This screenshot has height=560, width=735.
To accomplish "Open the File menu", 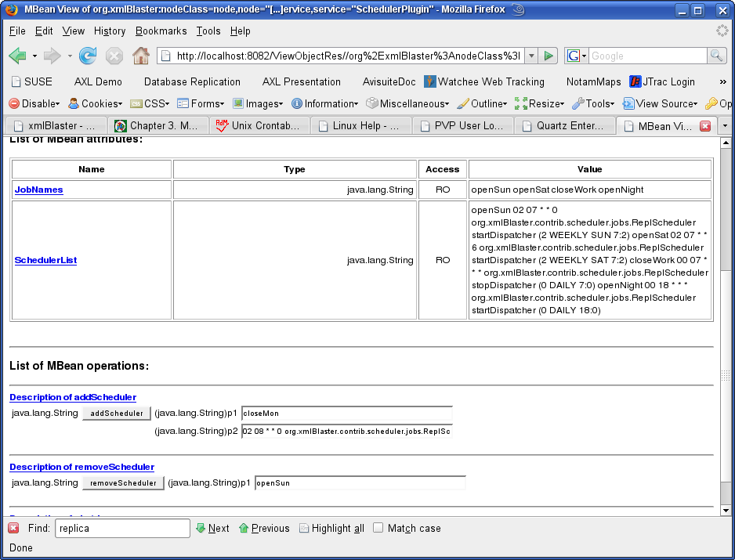I will click(17, 31).
